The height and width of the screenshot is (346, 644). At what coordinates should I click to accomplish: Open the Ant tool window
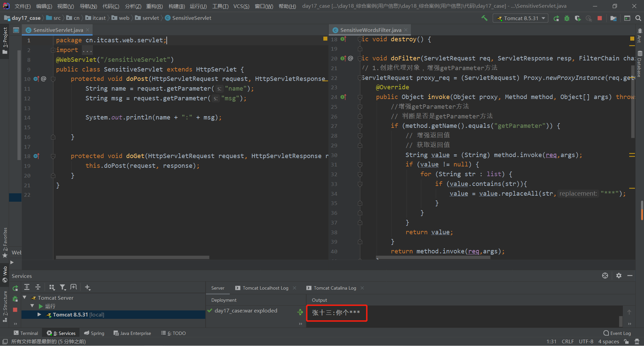click(x=640, y=36)
